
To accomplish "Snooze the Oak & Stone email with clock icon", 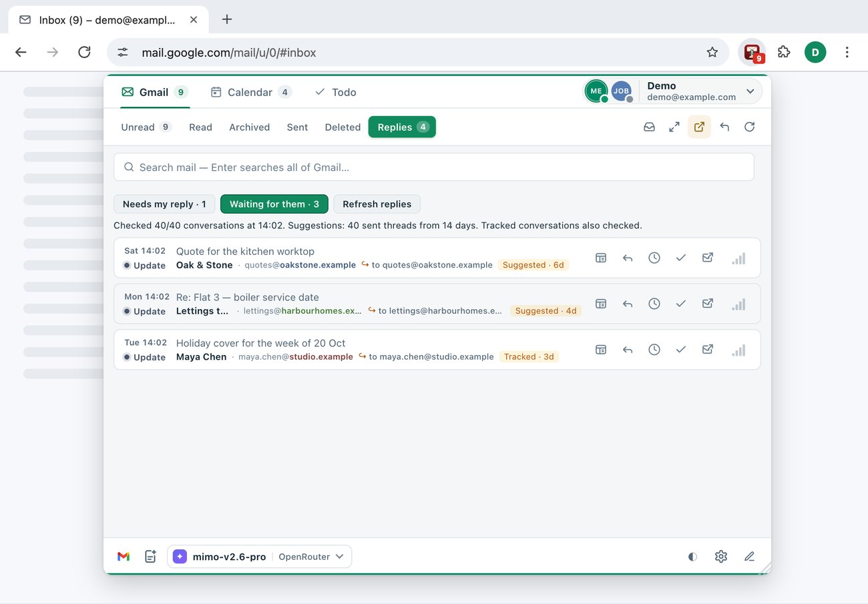I will (x=654, y=258).
